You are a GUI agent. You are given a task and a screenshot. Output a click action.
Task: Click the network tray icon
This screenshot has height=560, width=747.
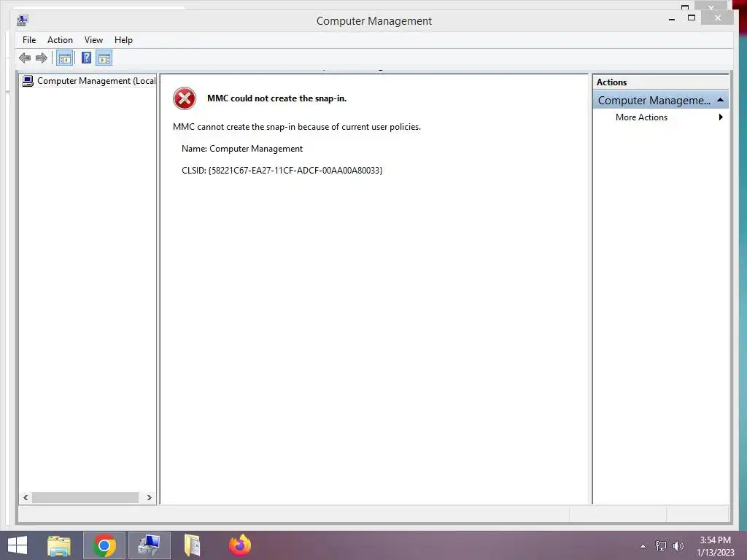[661, 546]
